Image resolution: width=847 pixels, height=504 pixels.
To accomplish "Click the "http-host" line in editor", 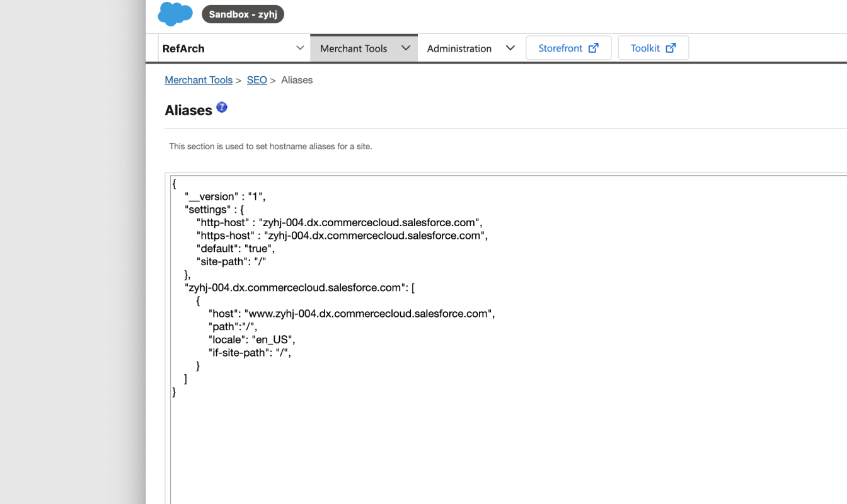I will tap(339, 222).
